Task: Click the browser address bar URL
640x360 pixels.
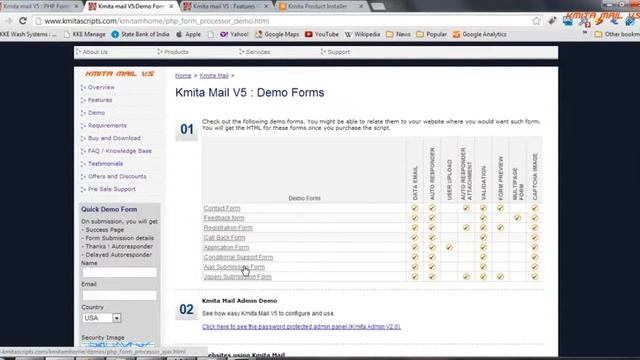Action: pyautogui.click(x=157, y=21)
